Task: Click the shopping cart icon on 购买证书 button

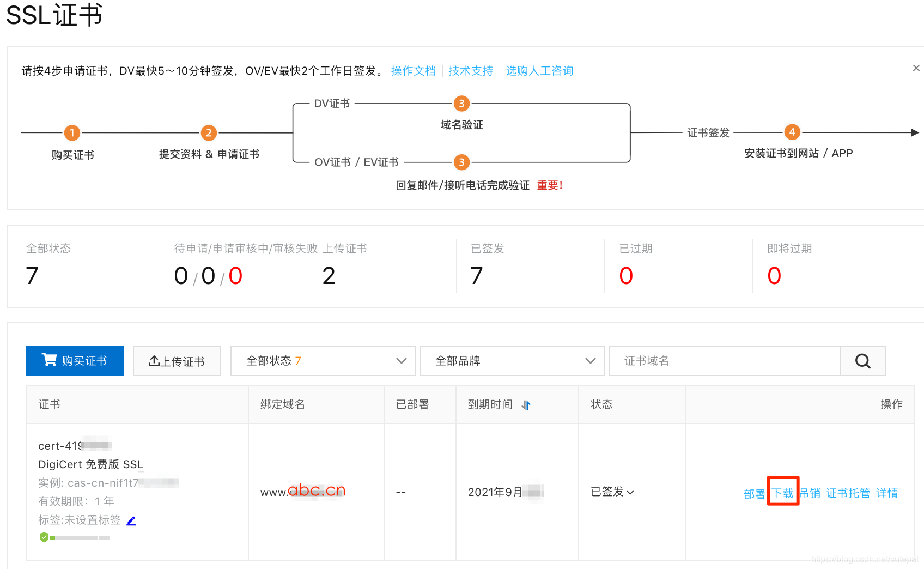Action: [50, 361]
